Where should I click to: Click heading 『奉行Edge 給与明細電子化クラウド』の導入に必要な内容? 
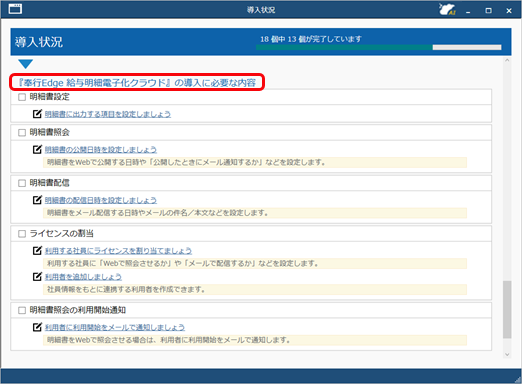pos(137,82)
